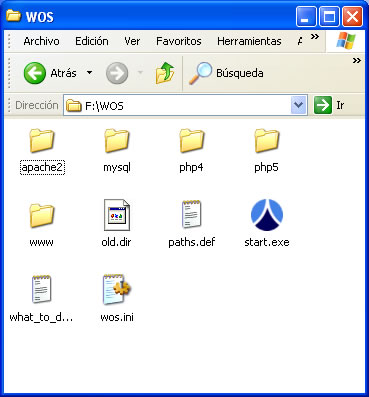Click the what_to_d... file name label
This screenshot has height=397, width=369.
(41, 317)
